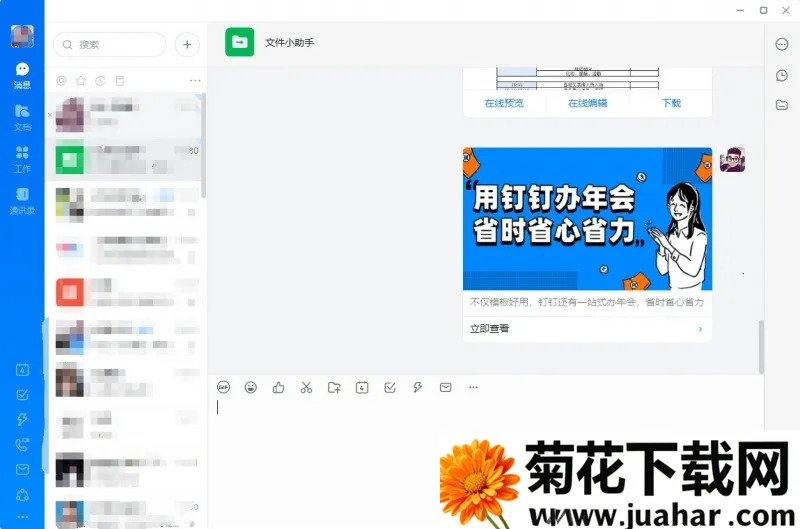Create a schedule with the calendar toolbar icon

point(362,387)
